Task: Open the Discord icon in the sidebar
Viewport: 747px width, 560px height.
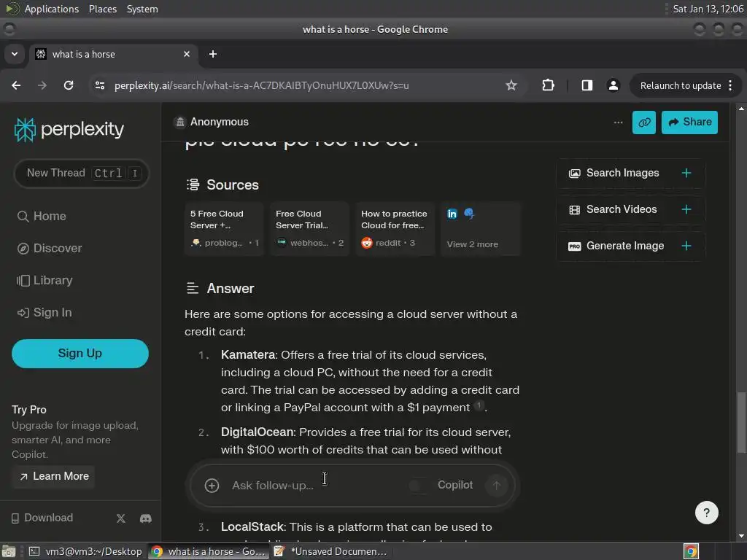Action: tap(146, 518)
